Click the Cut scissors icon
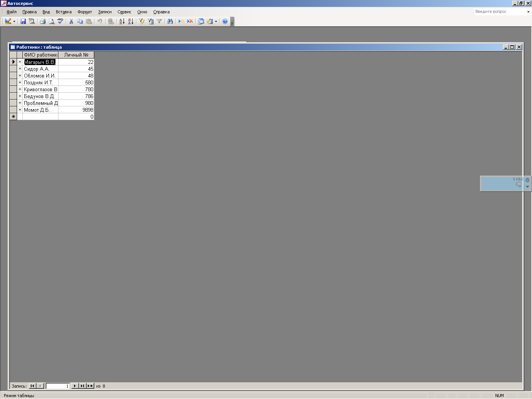The width and height of the screenshot is (532, 399). (x=71, y=21)
